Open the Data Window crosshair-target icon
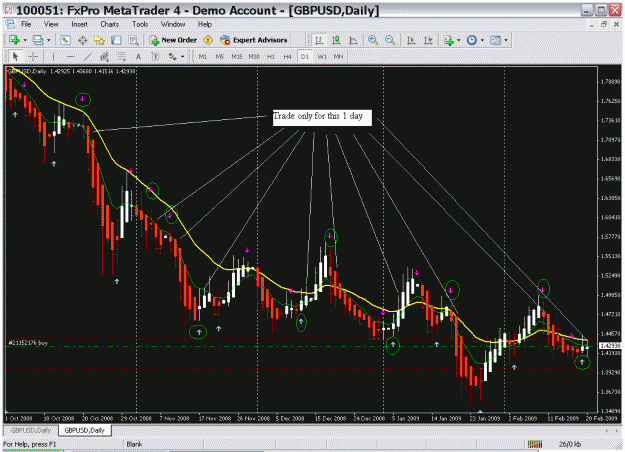625x452 pixels. coord(83,40)
